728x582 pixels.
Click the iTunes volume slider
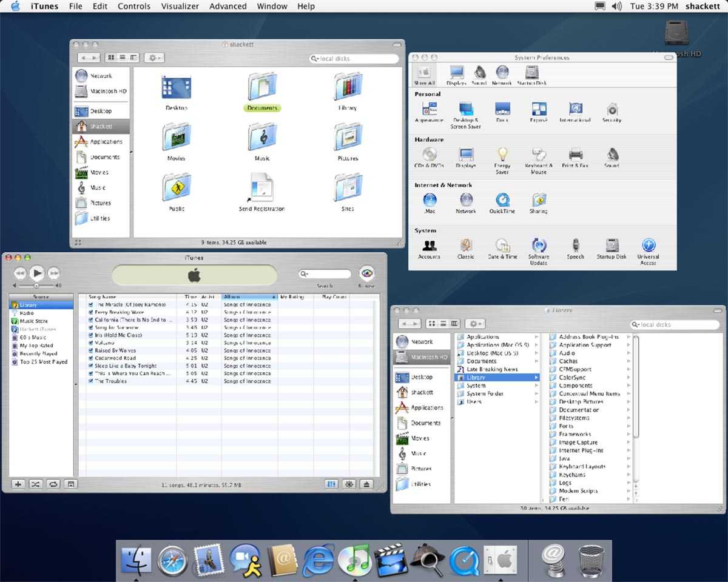(x=36, y=285)
